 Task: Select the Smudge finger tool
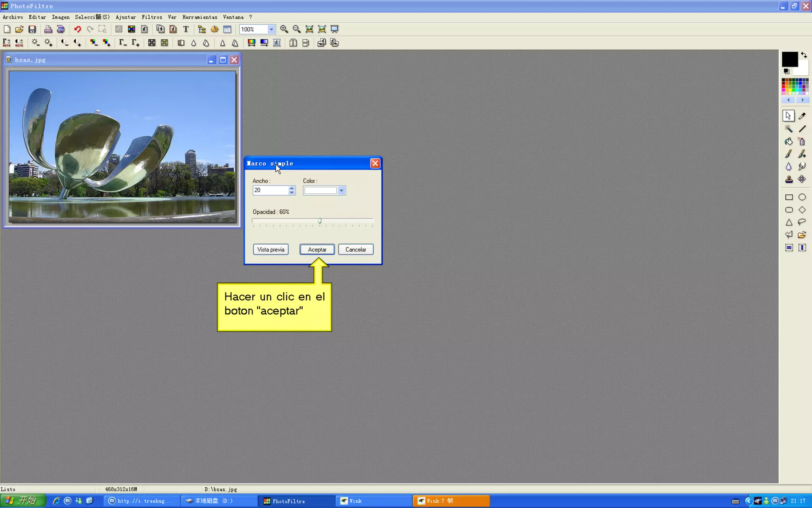(802, 167)
